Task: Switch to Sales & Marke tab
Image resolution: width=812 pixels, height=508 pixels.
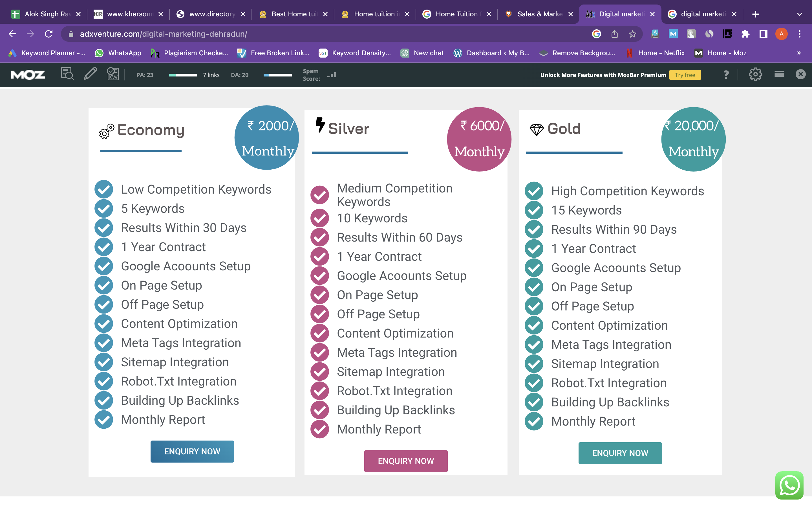Action: [x=539, y=14]
